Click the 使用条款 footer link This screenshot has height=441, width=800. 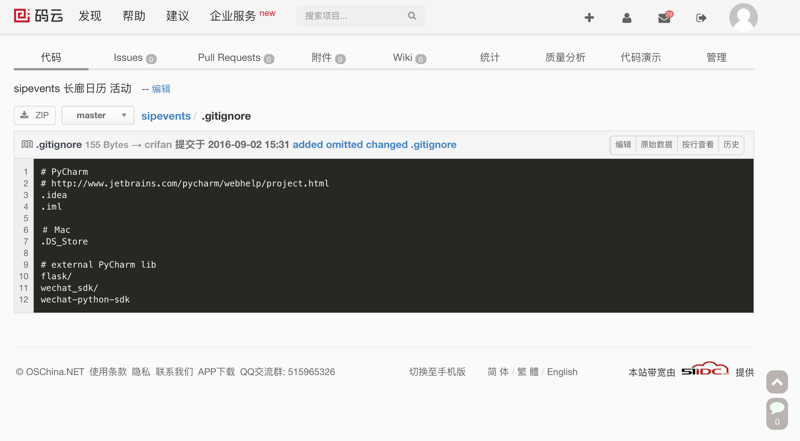pyautogui.click(x=108, y=372)
